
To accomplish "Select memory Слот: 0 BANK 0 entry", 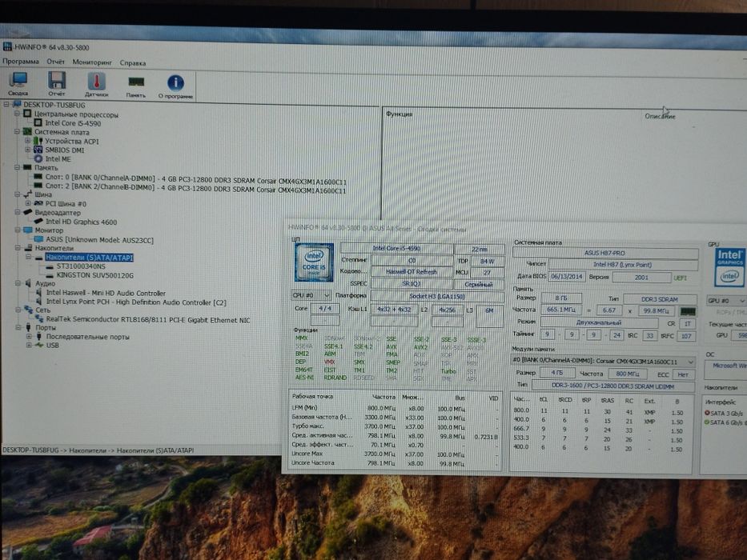I will (196, 180).
